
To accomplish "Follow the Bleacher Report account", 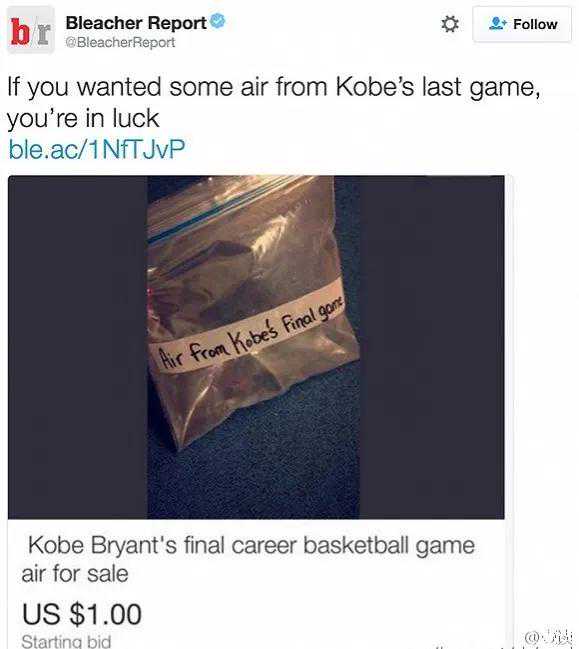I will (522, 24).
